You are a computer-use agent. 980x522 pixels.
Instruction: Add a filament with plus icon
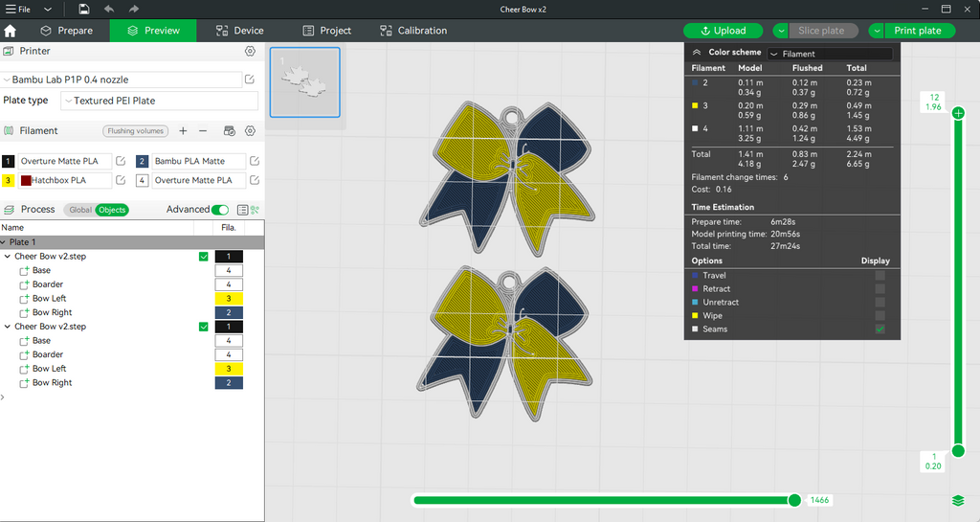point(183,130)
